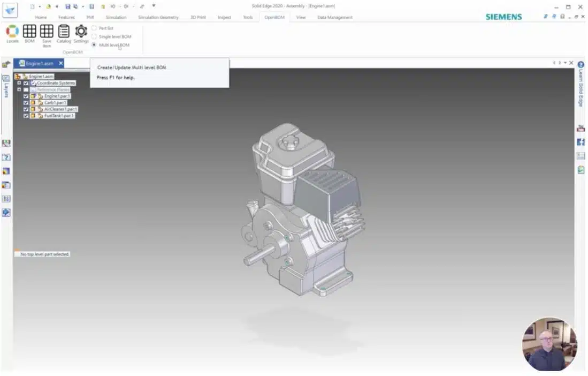The height and width of the screenshot is (376, 588).
Task: Click the map-like icon on left sidebar
Action: (6, 144)
